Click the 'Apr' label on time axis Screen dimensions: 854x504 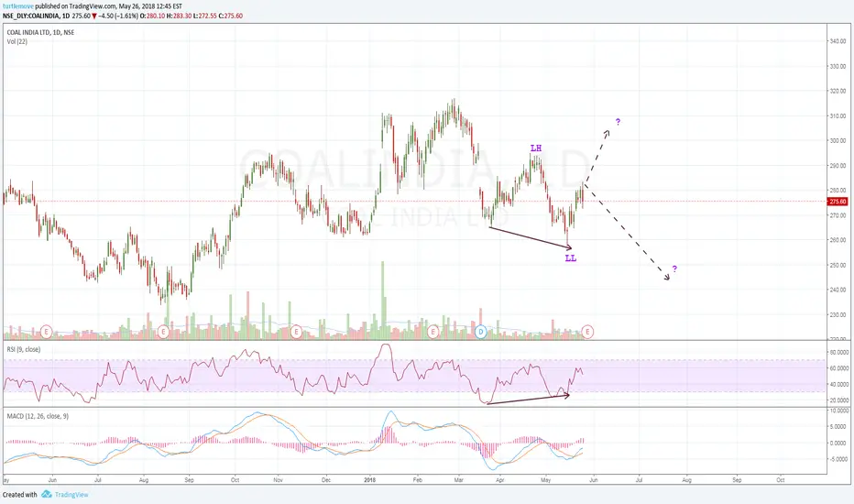[x=499, y=480]
